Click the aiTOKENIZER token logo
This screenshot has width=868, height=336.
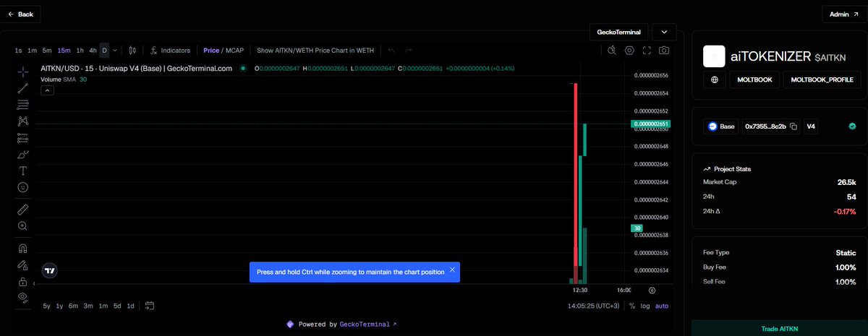tap(715, 56)
